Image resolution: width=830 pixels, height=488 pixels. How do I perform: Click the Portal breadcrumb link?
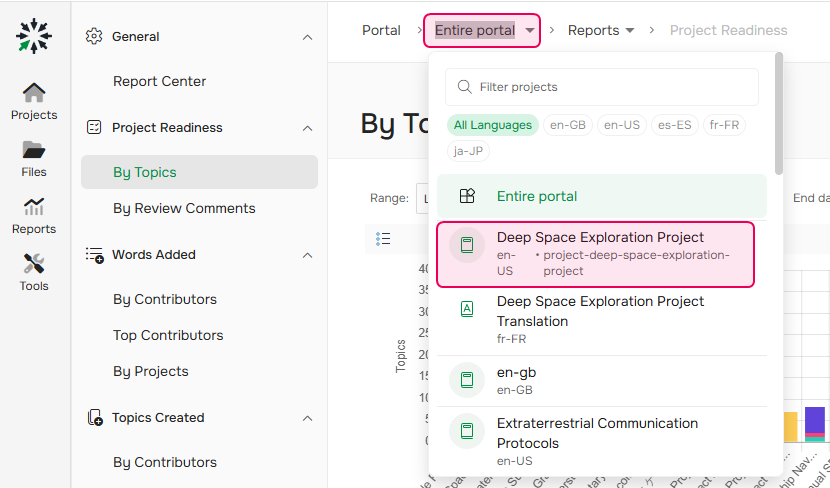(x=381, y=30)
